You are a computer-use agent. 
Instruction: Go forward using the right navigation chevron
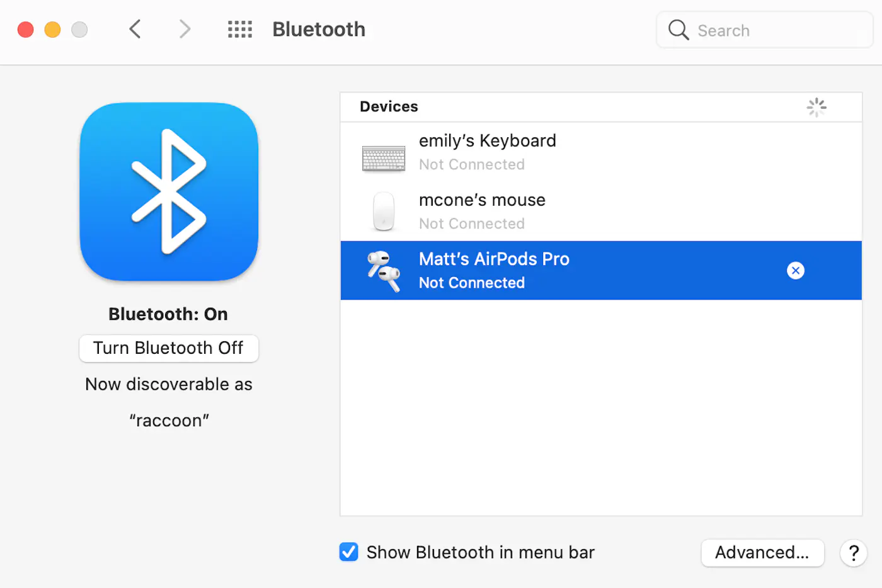point(184,29)
